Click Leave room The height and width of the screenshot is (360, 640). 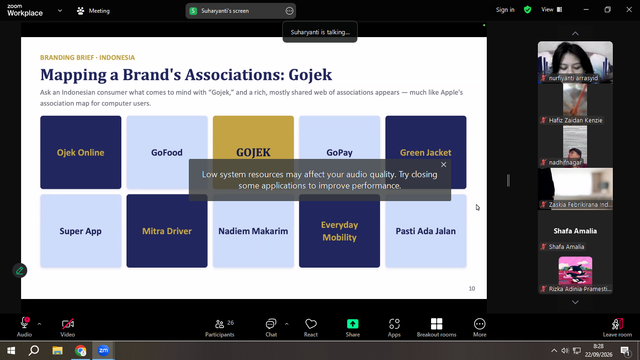tap(617, 328)
